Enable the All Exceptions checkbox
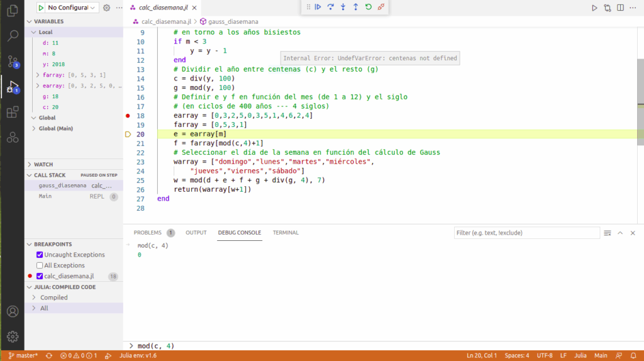Viewport: 644px width, 361px height. click(x=40, y=265)
